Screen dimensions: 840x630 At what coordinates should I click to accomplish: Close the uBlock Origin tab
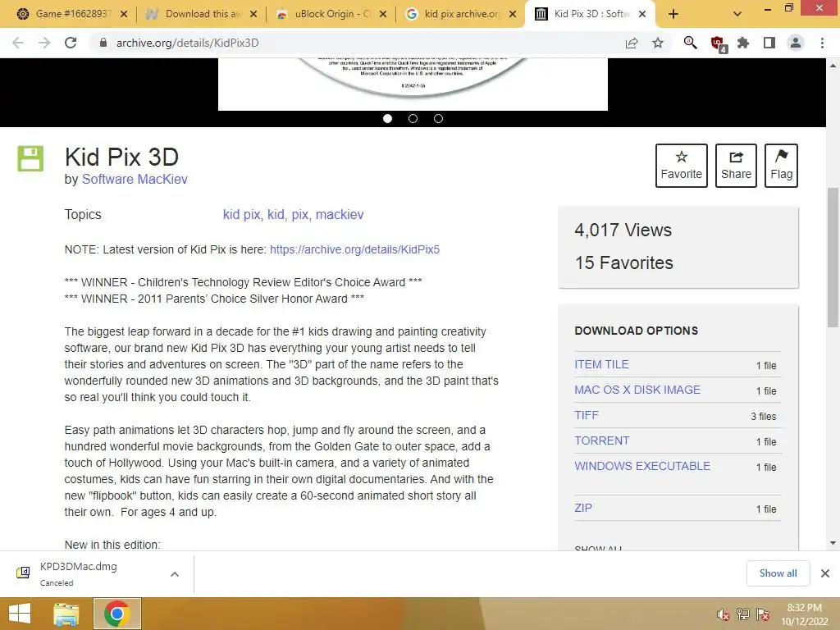[x=383, y=14]
